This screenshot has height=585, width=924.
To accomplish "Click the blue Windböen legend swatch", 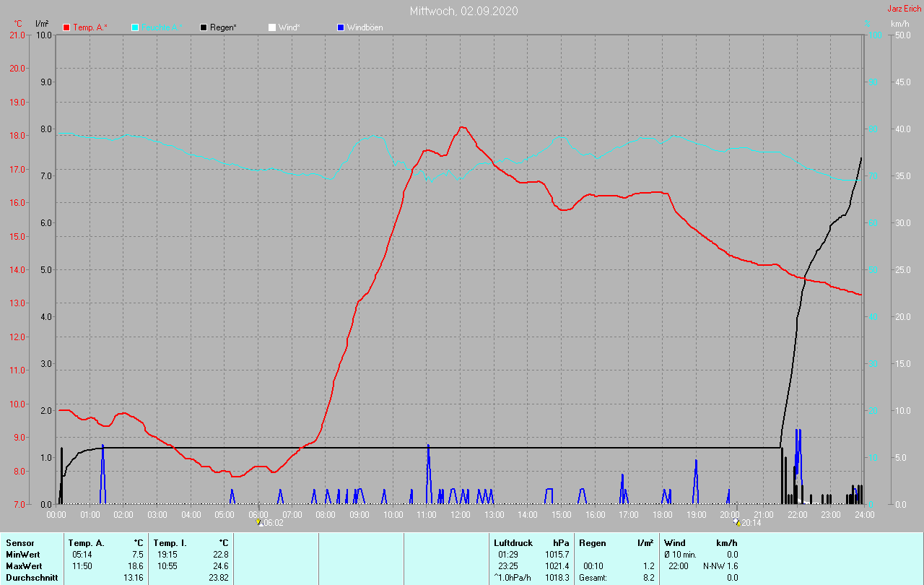I will point(340,27).
